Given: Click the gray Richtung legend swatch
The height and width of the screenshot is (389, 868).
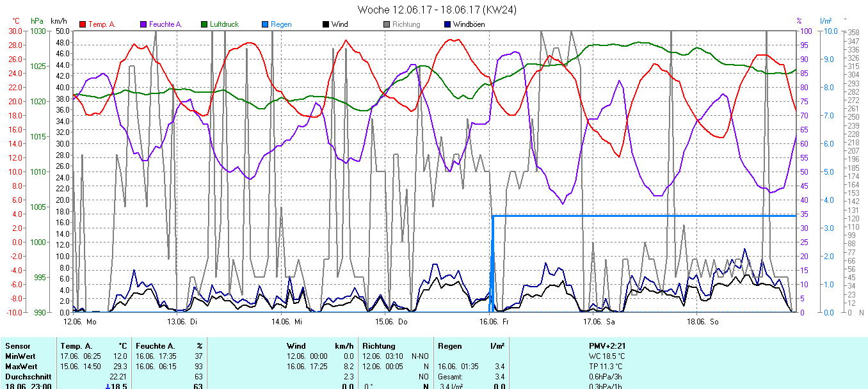Looking at the screenshot, I should 387,24.
